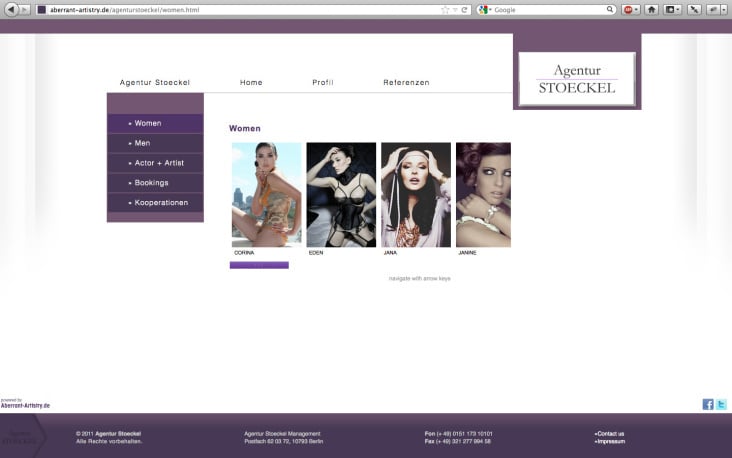Open Actor + Artist sidebar entry
This screenshot has width=732, height=458.
pos(155,163)
